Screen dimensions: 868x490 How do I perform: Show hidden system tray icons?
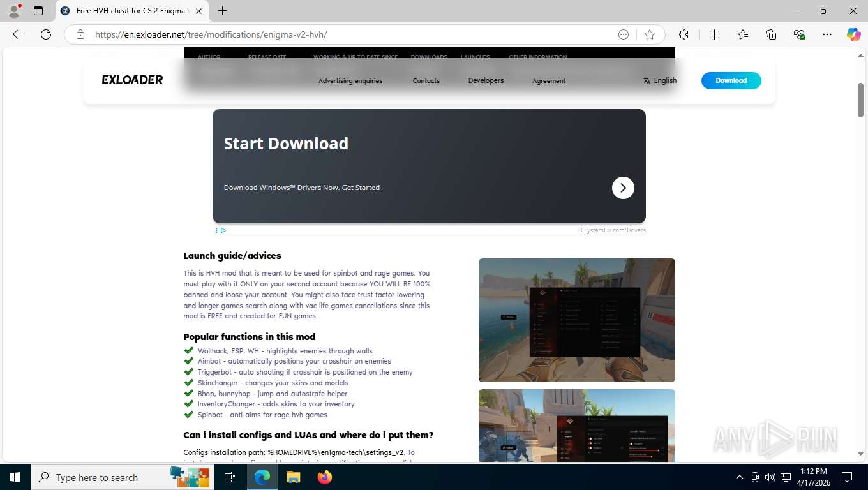tap(740, 477)
